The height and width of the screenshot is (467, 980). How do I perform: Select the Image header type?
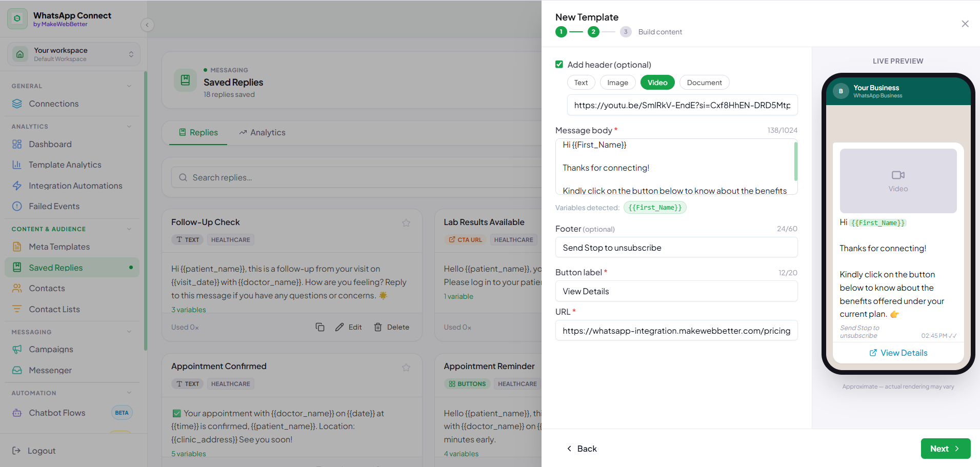click(x=617, y=83)
